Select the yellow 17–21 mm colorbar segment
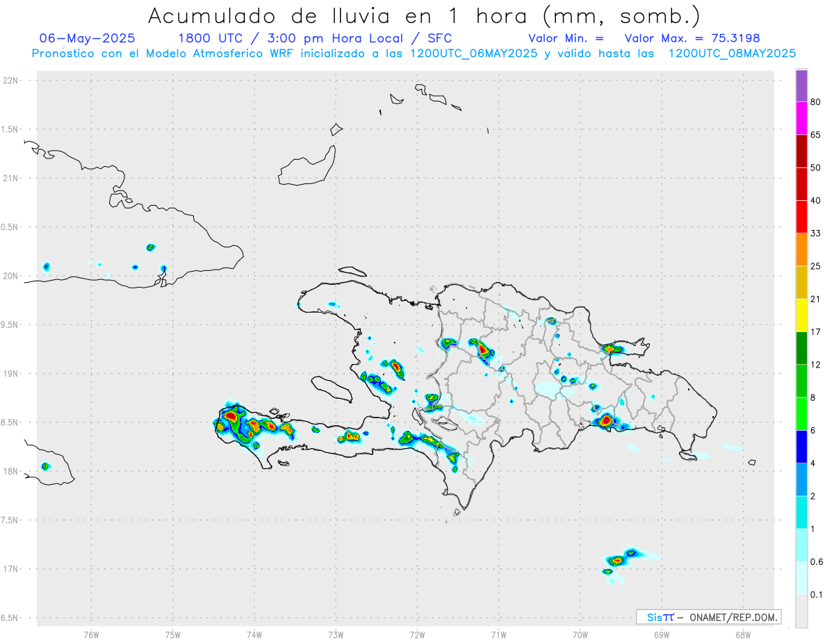The width and height of the screenshot is (834, 644). (x=801, y=315)
